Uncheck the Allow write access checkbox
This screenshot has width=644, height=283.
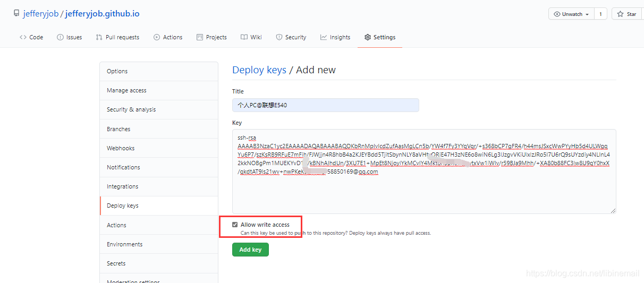pos(235,225)
